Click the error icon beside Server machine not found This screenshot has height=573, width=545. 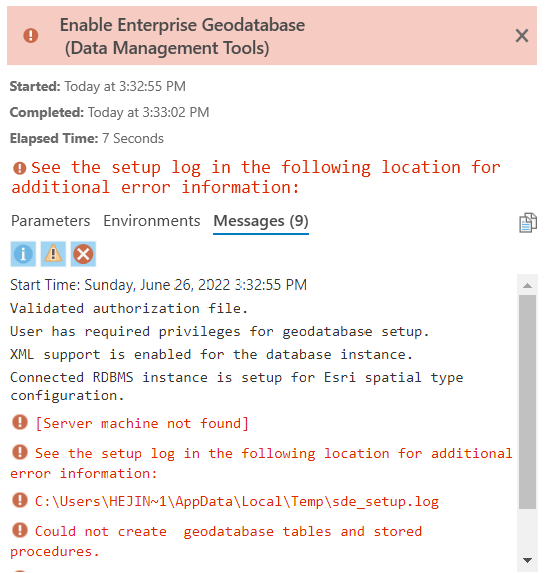coord(20,422)
